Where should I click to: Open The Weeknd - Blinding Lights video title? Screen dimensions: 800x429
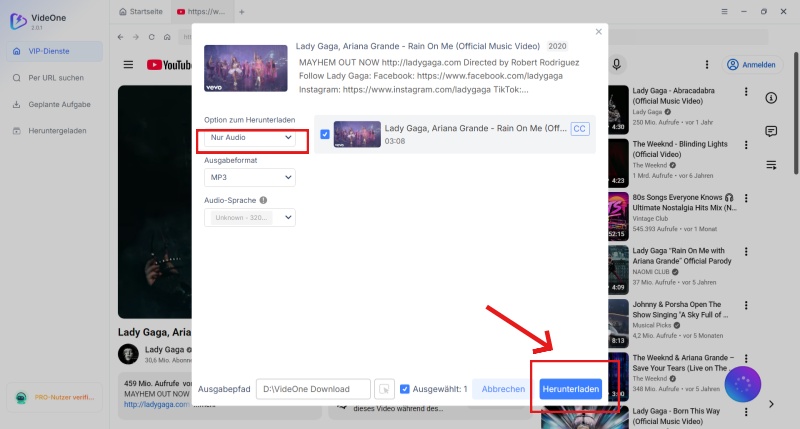pos(680,149)
